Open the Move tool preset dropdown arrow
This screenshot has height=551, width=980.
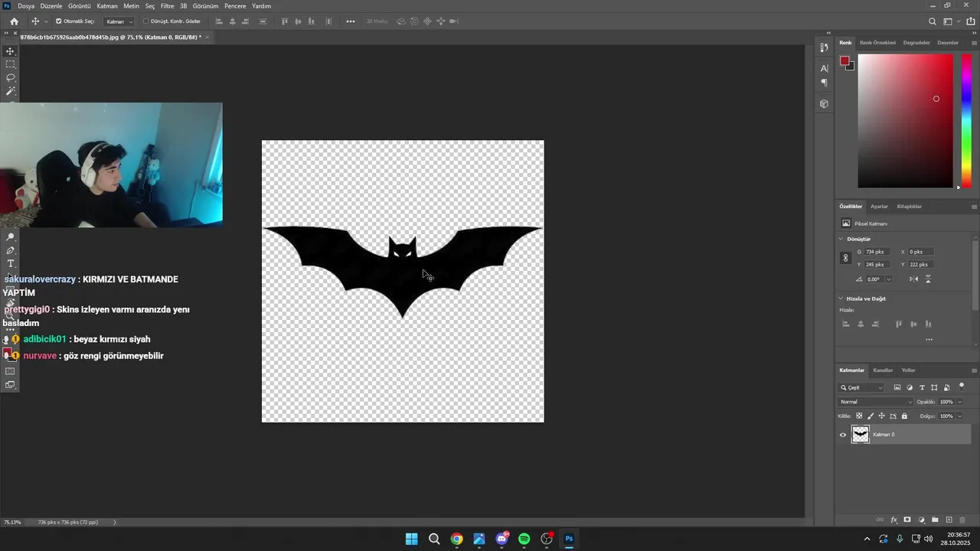(46, 21)
